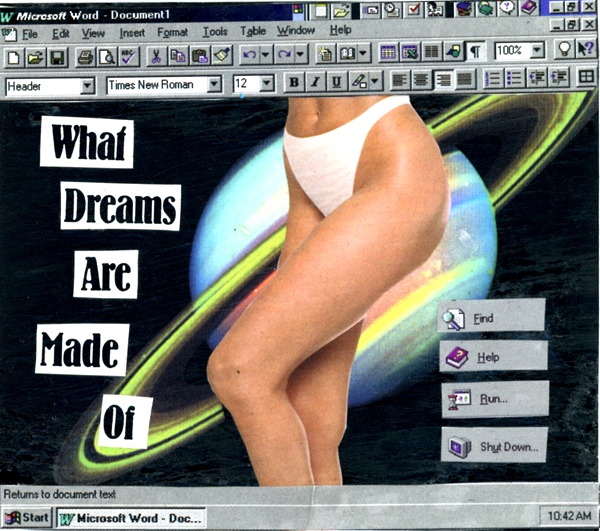This screenshot has height=531, width=600.
Task: Save document with the floppy disk icon
Action: pos(59,56)
